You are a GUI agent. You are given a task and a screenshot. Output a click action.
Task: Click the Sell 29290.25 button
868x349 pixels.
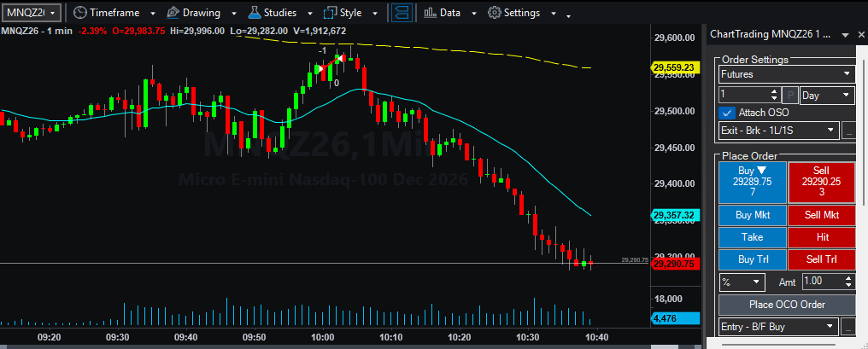point(822,182)
